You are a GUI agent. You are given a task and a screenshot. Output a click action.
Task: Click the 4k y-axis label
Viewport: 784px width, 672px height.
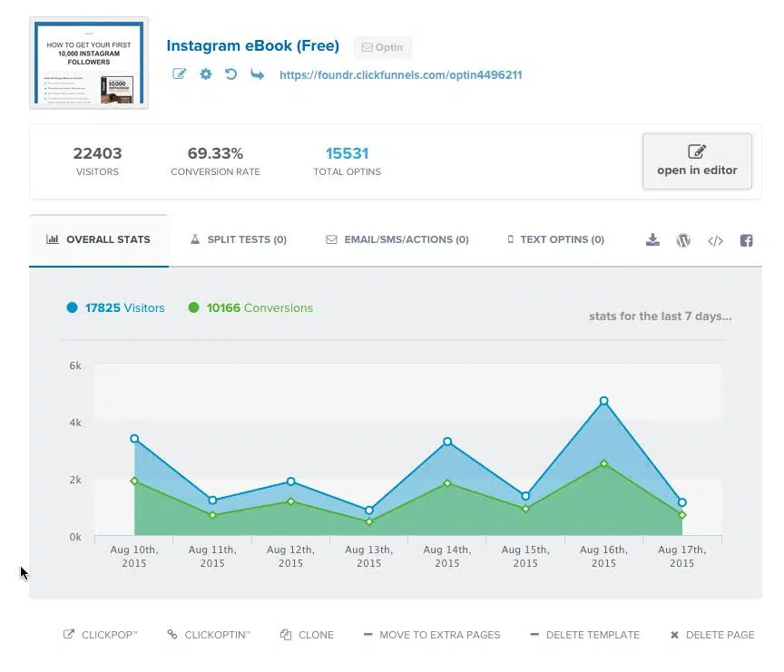pos(75,423)
